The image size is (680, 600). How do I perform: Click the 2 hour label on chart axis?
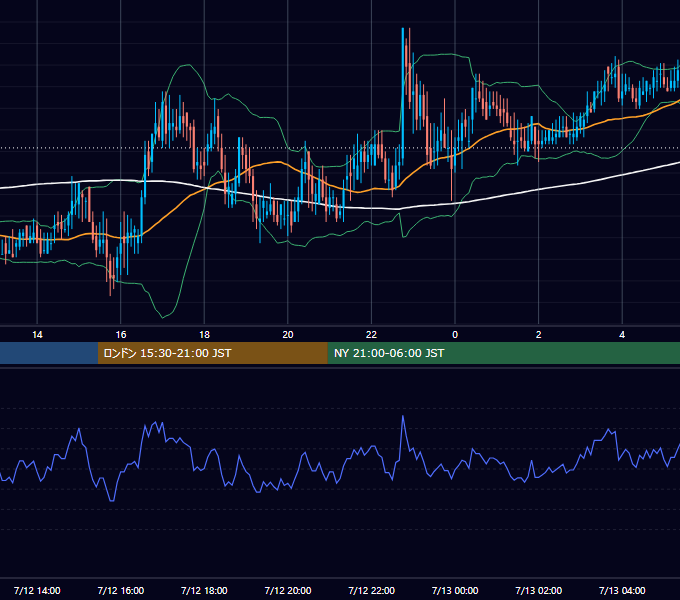539,335
